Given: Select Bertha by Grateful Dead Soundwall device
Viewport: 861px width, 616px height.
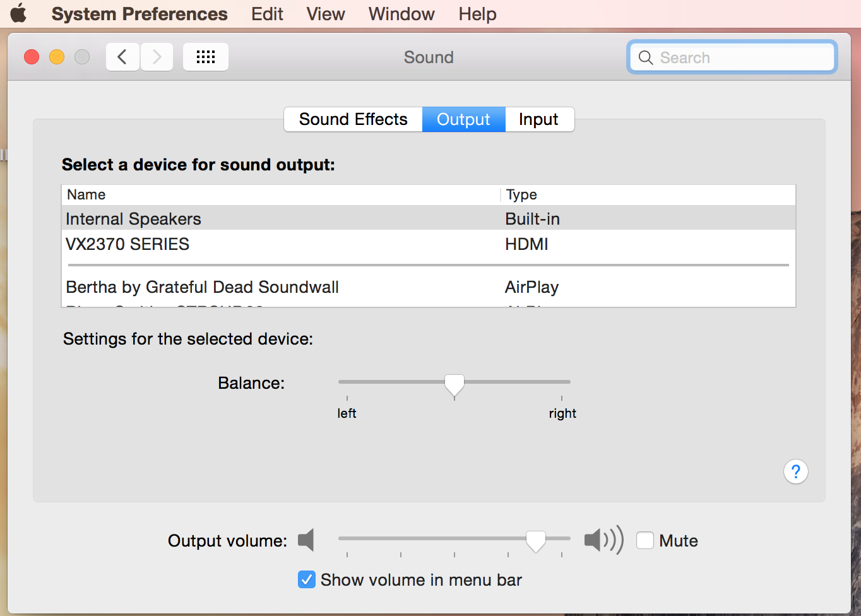Looking at the screenshot, I should coord(203,287).
